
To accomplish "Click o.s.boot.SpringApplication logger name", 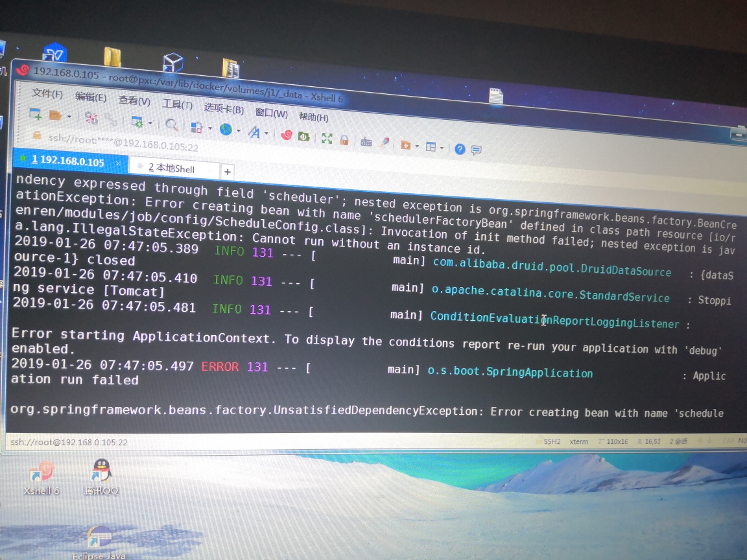I will click(x=510, y=371).
